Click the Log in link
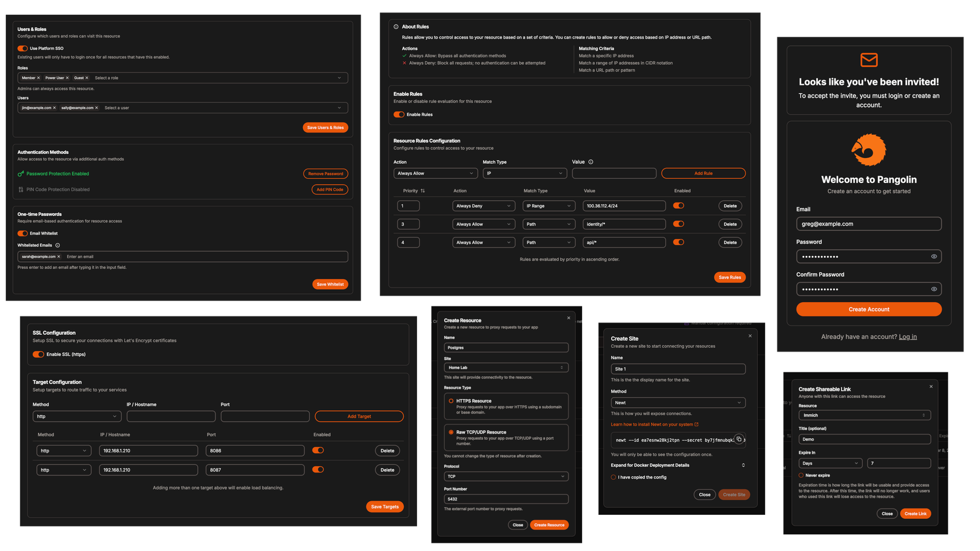This screenshot has height=551, width=980. pos(908,336)
